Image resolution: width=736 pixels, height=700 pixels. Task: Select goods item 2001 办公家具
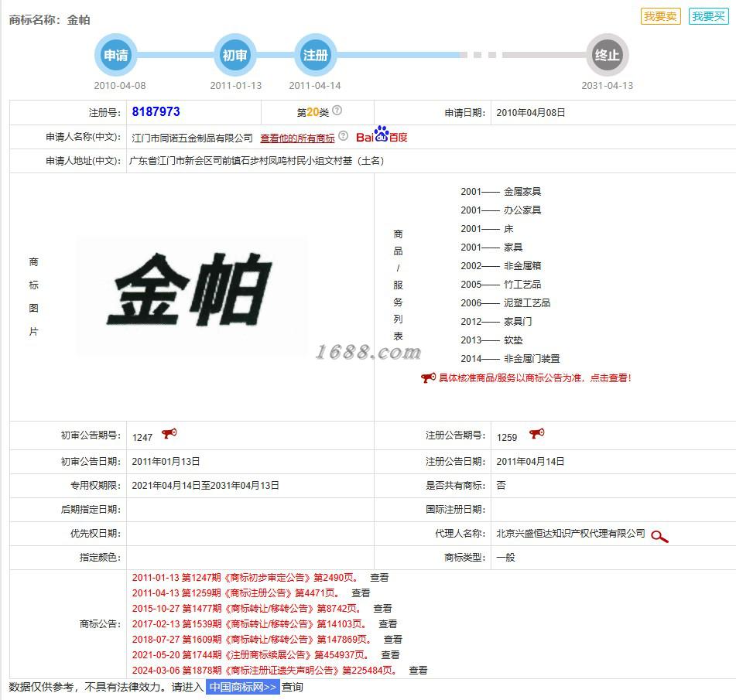pyautogui.click(x=501, y=210)
